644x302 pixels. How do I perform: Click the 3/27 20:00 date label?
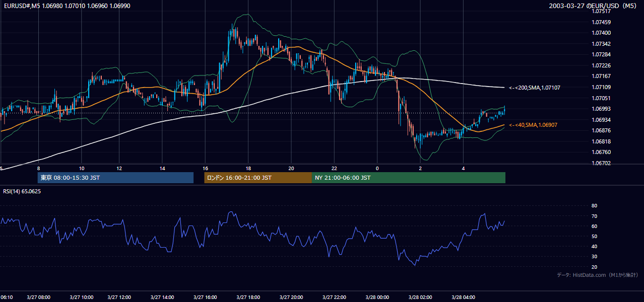click(x=291, y=297)
